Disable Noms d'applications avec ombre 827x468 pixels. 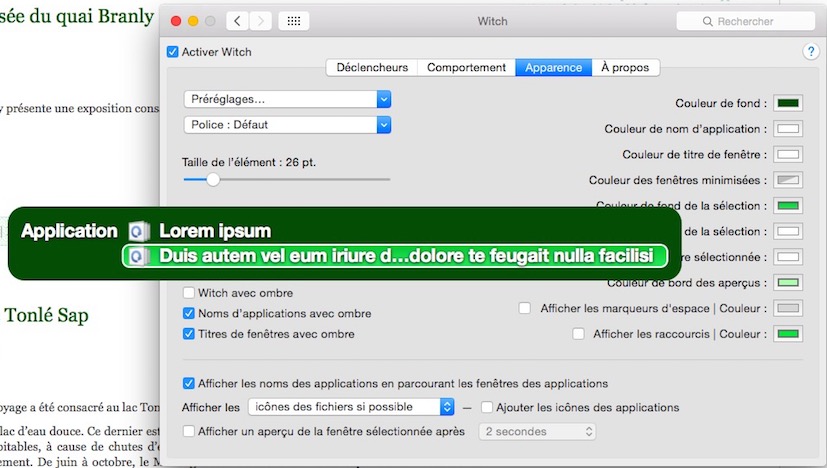(189, 313)
